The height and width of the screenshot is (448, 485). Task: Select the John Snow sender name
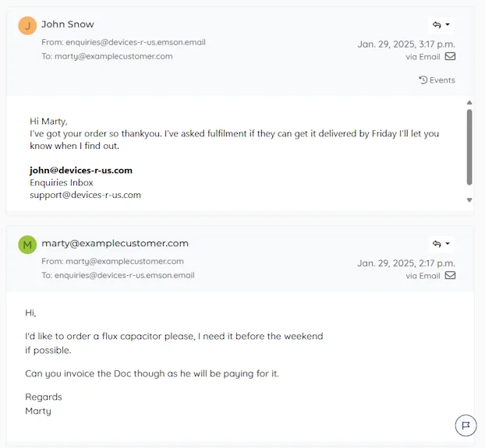coord(68,24)
